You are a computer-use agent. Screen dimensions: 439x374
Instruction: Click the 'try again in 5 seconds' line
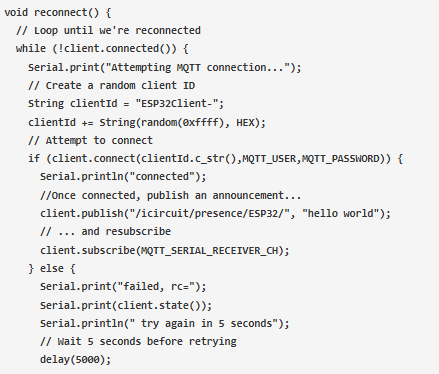[165, 324]
